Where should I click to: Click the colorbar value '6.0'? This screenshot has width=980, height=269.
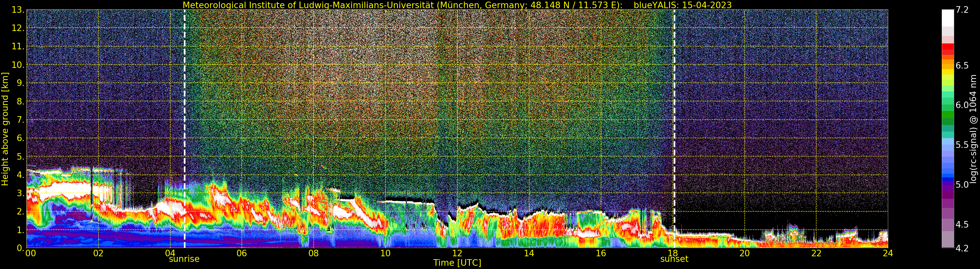962,105
